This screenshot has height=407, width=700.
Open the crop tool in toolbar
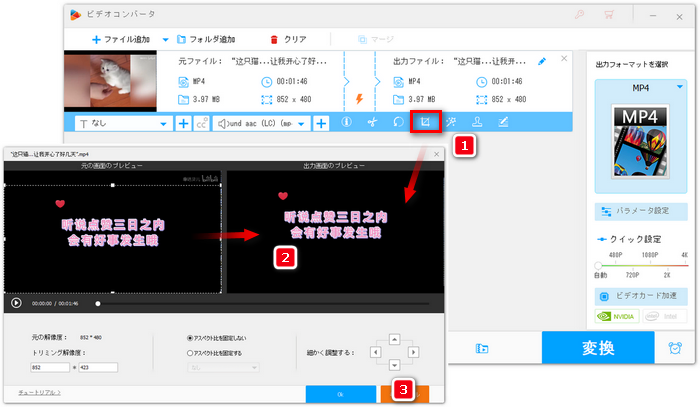(x=425, y=123)
